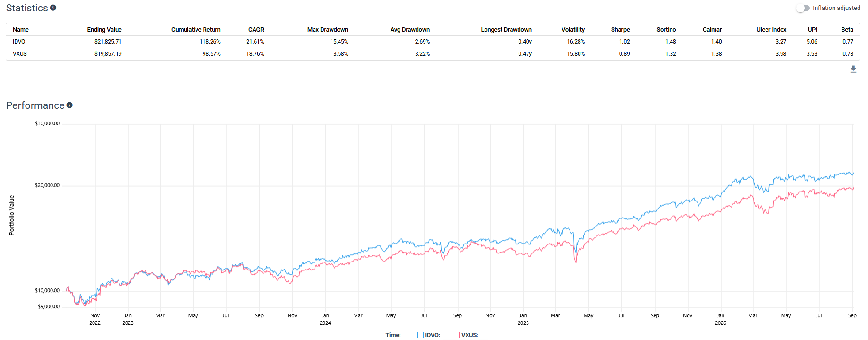
Task: Click cumulative return 98.57%
Action: (x=211, y=54)
